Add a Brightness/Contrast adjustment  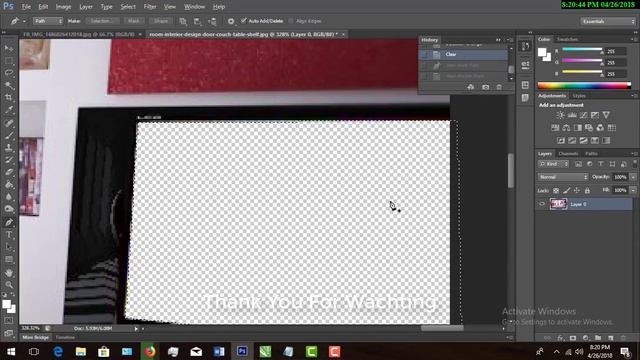(x=560, y=115)
